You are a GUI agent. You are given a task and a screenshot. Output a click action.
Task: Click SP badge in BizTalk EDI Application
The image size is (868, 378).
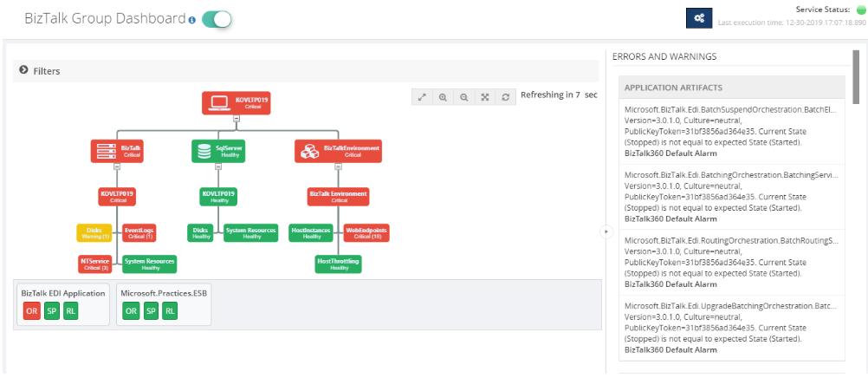[51, 311]
